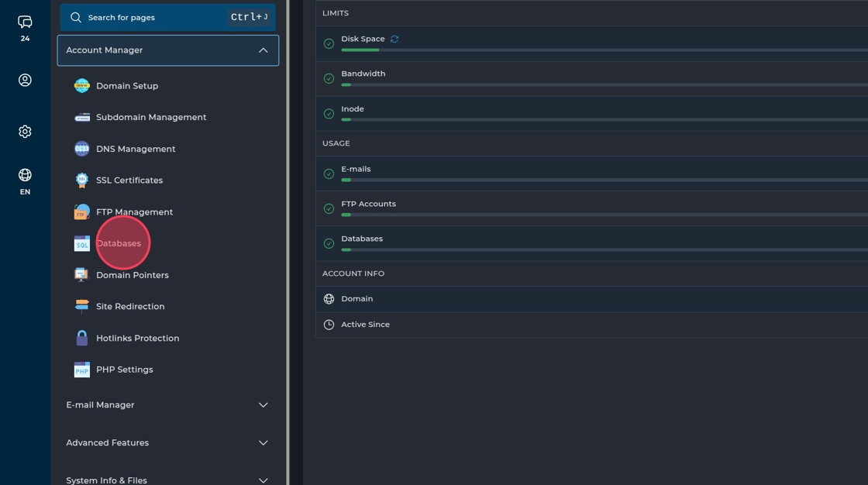Open Site Redirection link
This screenshot has height=485, width=868.
click(130, 307)
